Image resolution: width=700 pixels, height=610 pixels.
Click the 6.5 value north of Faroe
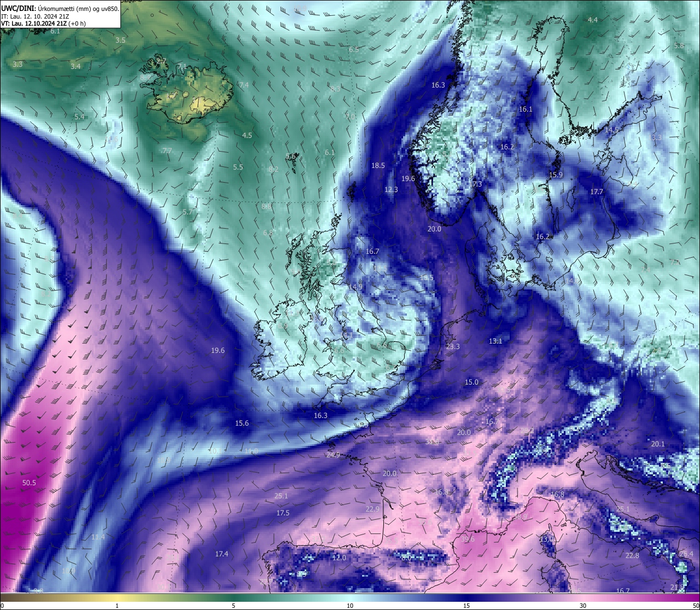[x=354, y=49]
